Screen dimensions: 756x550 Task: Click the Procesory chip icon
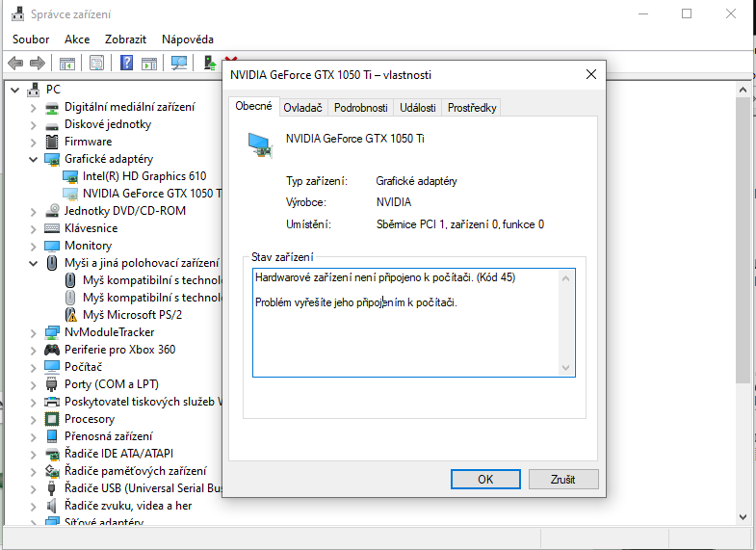[x=52, y=419]
